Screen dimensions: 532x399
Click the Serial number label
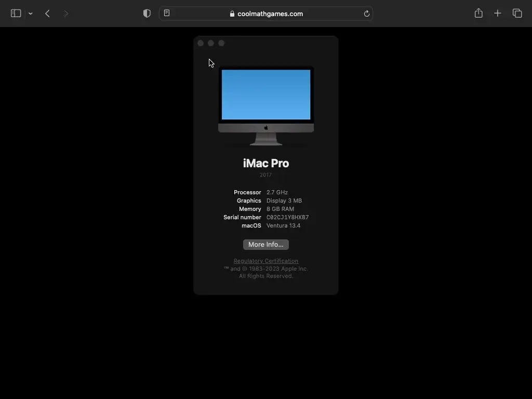tap(242, 217)
